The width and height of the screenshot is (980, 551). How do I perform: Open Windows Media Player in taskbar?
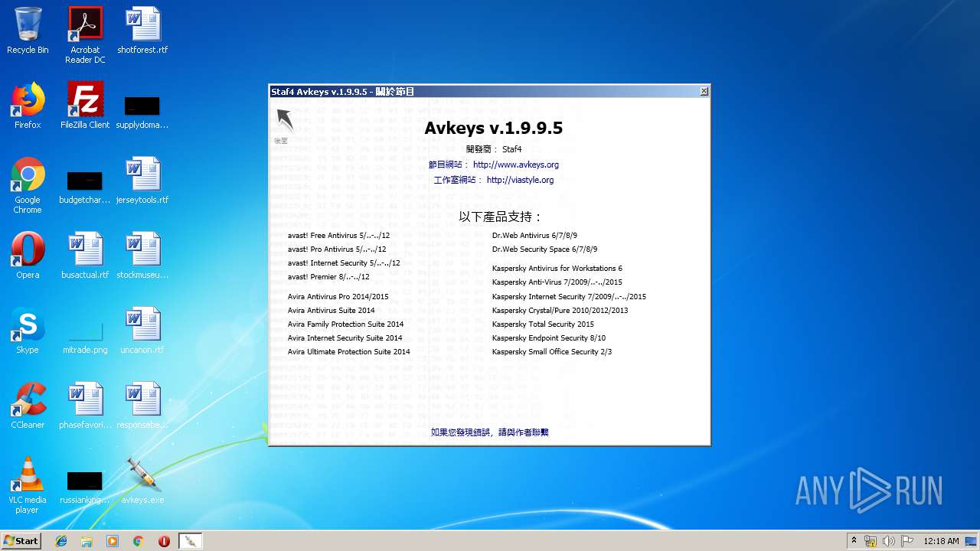[113, 541]
